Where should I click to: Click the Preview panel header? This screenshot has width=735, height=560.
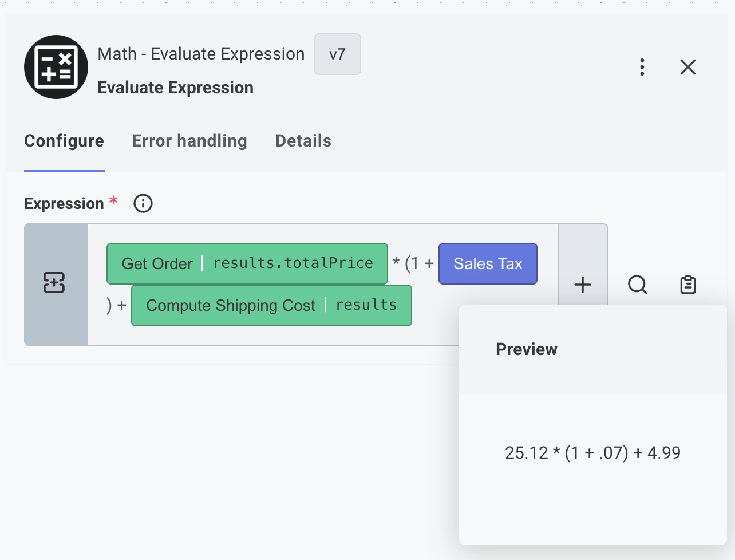click(526, 349)
